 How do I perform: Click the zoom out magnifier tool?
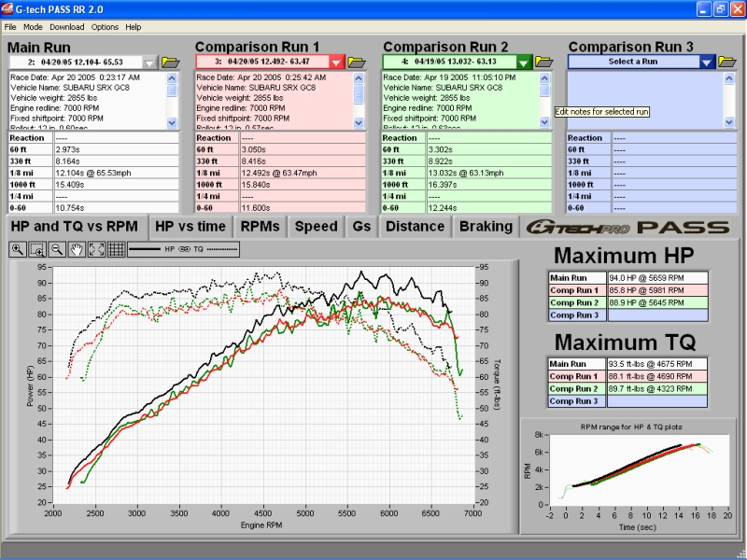(57, 249)
